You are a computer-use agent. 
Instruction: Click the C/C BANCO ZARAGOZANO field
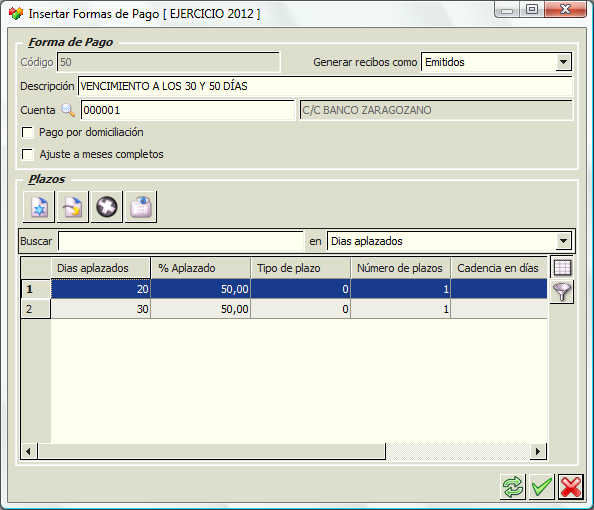436,110
